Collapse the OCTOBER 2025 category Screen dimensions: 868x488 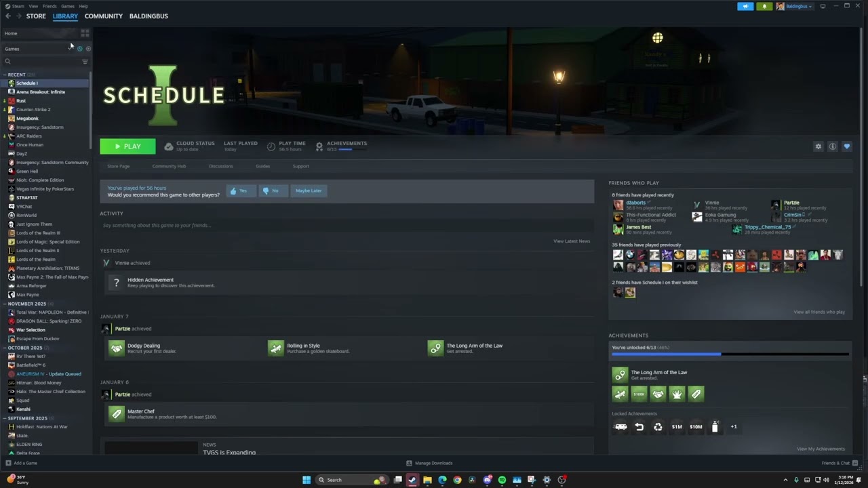point(5,348)
